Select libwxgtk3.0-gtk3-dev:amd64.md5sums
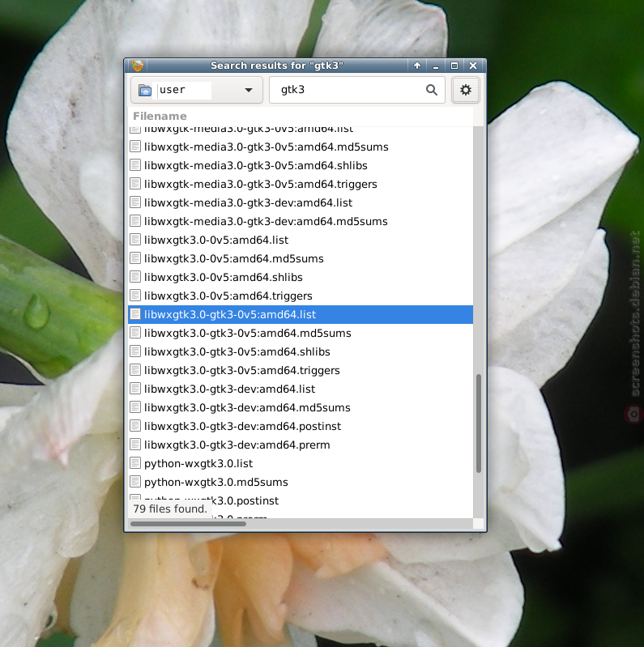Image resolution: width=644 pixels, height=647 pixels. (x=301, y=407)
